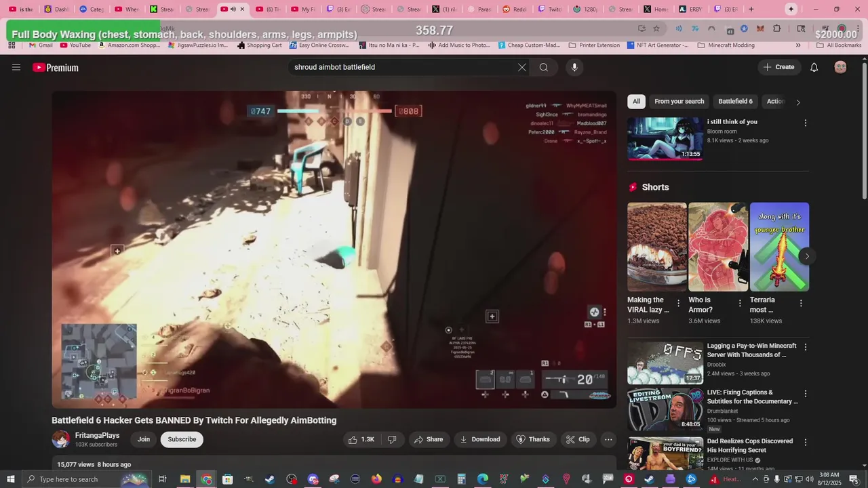Open the notifications bell

(814, 67)
